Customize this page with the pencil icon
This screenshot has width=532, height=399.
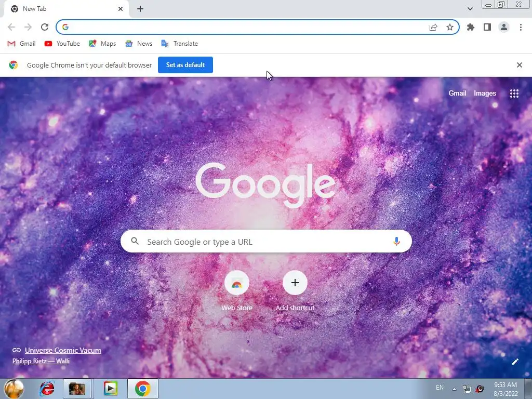515,362
